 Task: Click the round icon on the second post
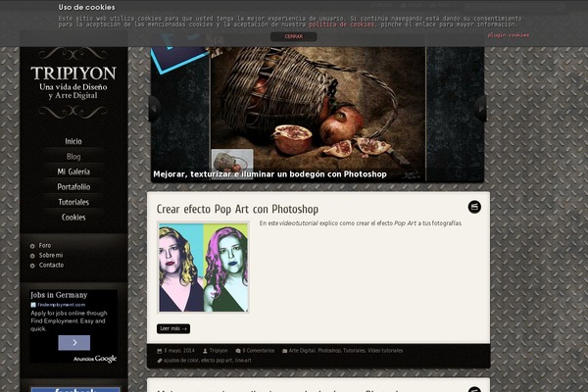coord(474,389)
